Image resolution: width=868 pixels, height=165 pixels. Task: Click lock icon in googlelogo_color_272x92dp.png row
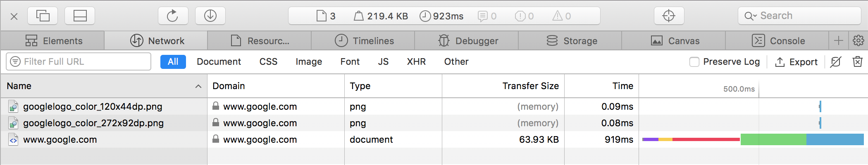tap(215, 123)
